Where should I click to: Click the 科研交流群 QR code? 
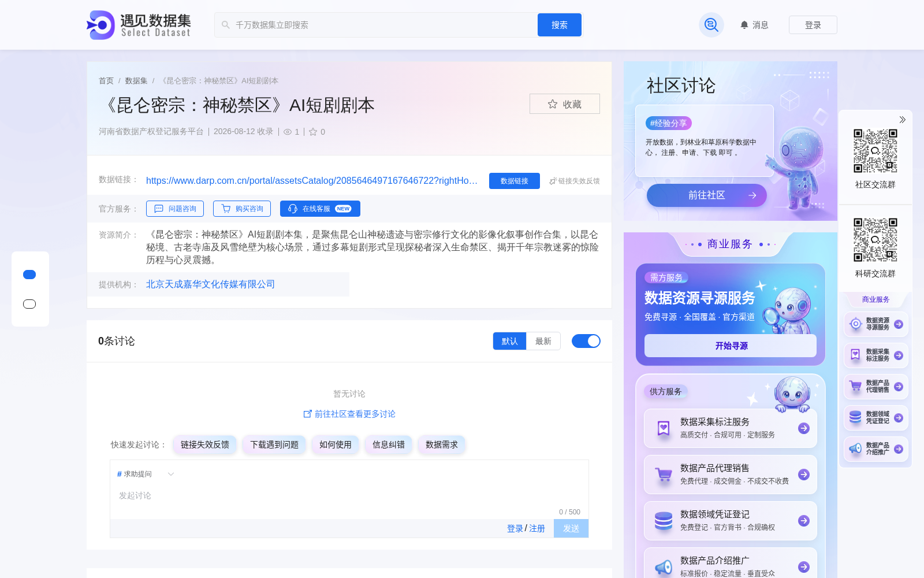(x=875, y=240)
